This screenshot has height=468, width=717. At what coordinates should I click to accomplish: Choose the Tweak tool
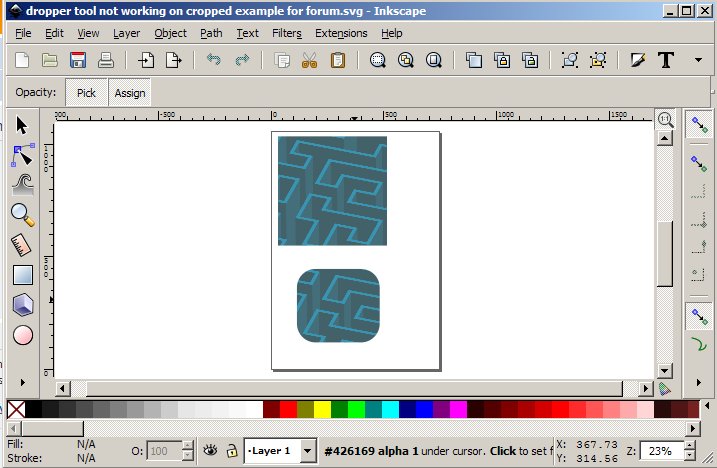(22, 184)
